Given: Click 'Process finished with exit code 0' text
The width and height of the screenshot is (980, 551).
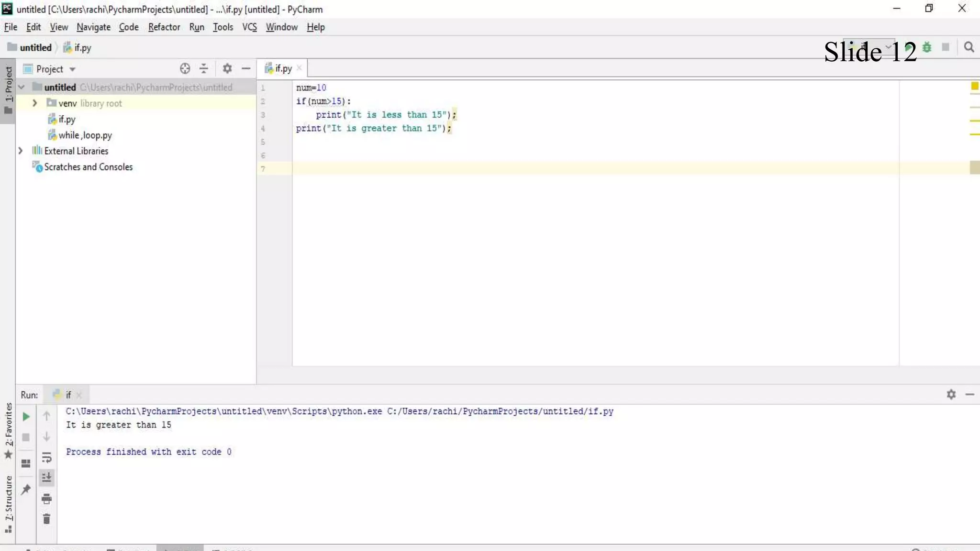Looking at the screenshot, I should 149,452.
